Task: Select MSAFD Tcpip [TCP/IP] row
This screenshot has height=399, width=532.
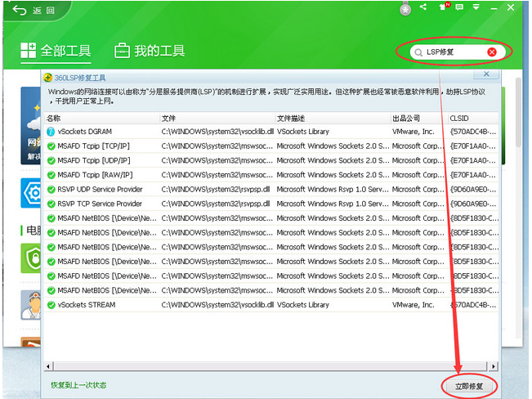Action: [x=271, y=146]
